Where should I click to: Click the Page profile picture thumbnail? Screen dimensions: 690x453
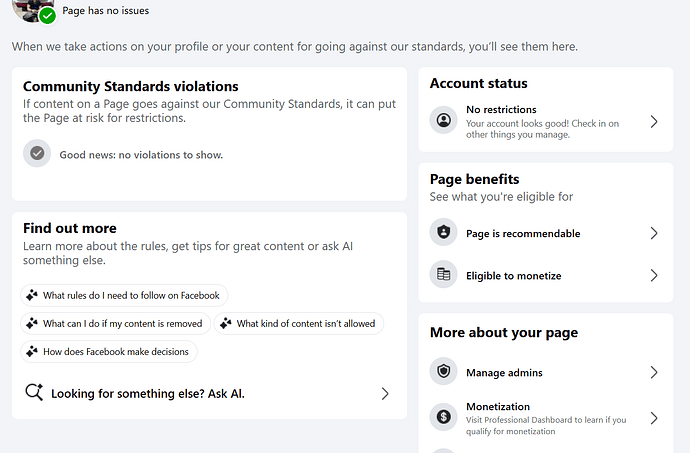click(x=30, y=9)
